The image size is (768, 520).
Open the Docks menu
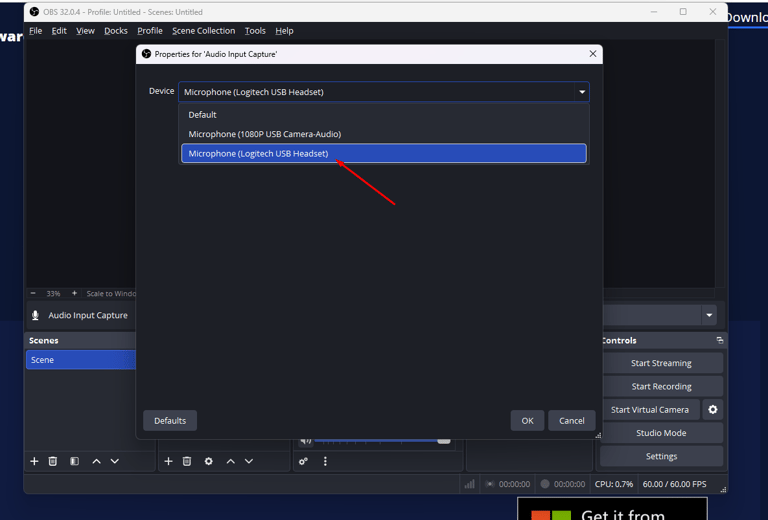(116, 31)
